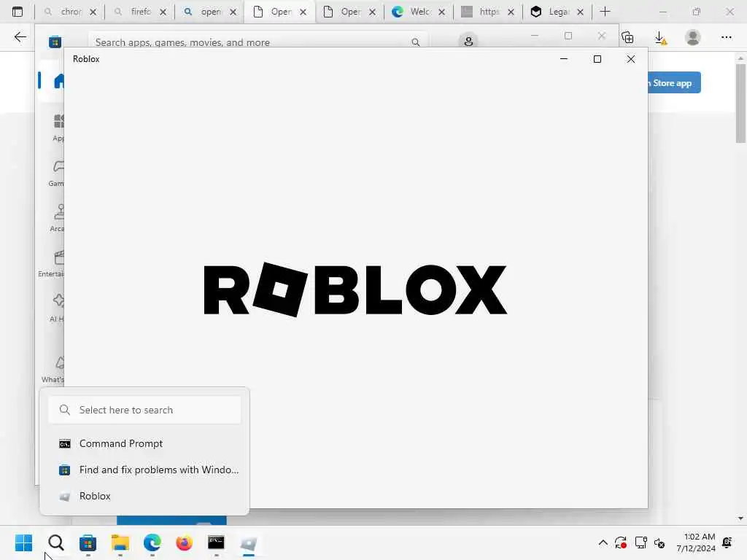The image size is (747, 560).
Task: Click the Edge page vertical scrollbar
Action: tap(740, 104)
